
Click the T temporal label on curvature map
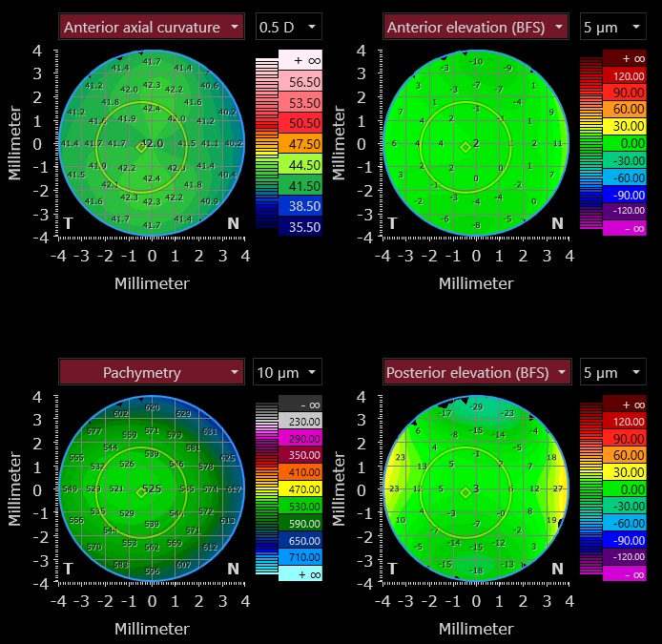pos(69,223)
